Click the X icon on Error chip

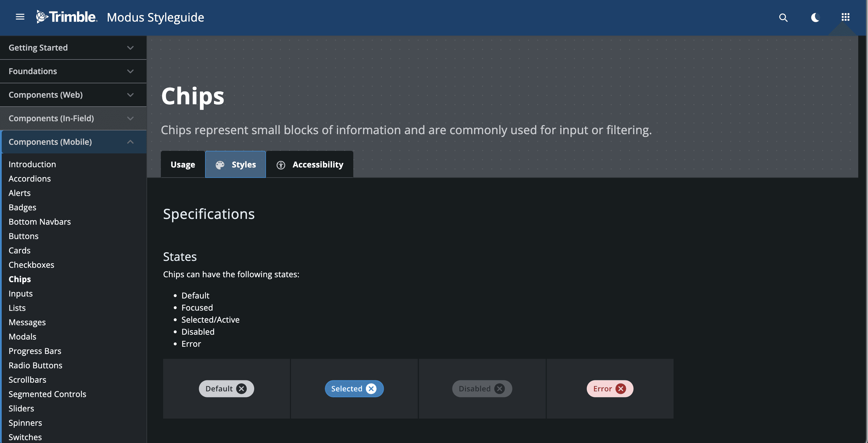[x=621, y=389]
